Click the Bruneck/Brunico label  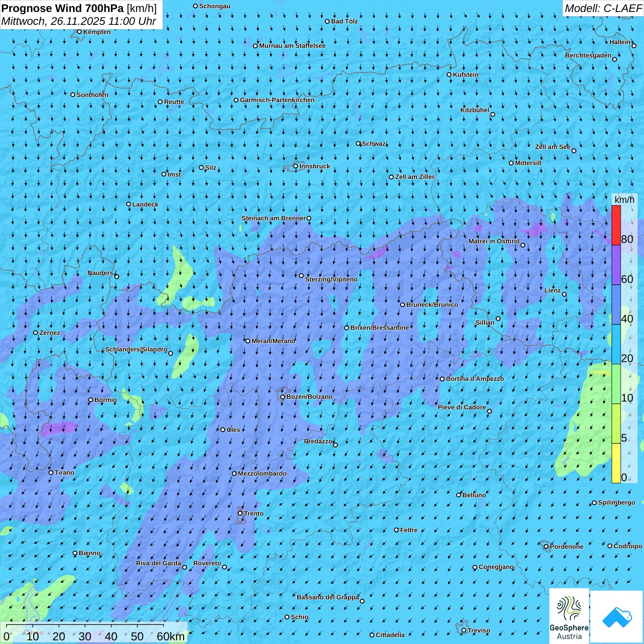[x=432, y=305]
